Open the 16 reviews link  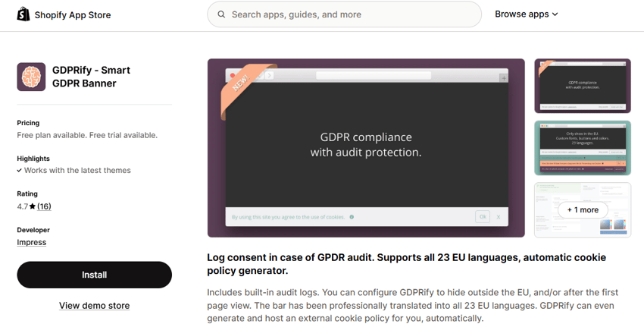(44, 206)
